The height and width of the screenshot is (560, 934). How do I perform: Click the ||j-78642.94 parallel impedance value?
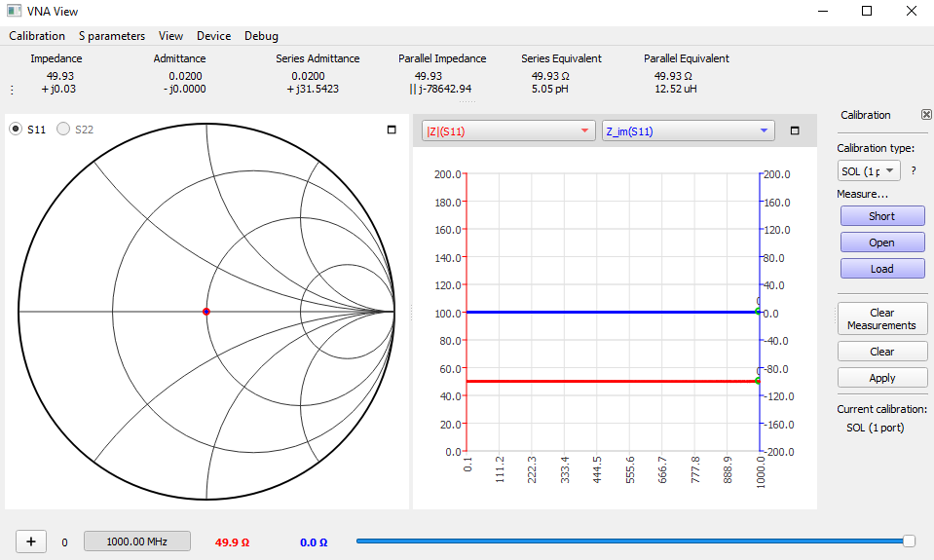pos(440,89)
